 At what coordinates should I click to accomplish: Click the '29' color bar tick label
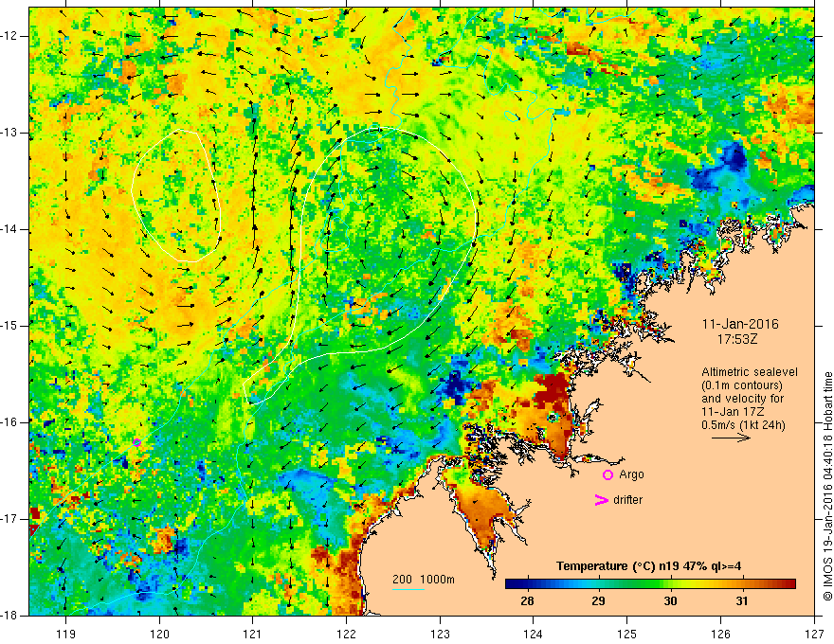pos(598,601)
